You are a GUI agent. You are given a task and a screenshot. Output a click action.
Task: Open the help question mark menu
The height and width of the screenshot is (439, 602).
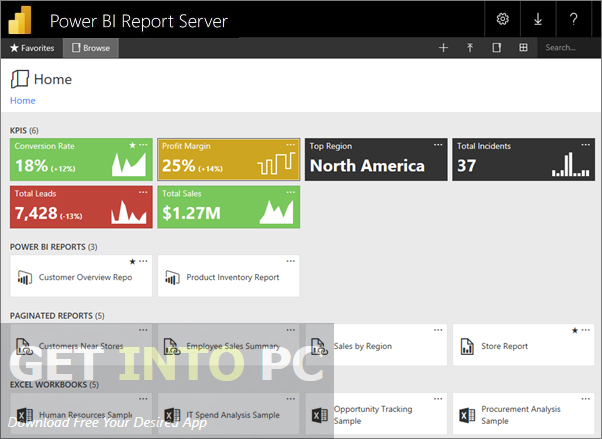pos(573,19)
